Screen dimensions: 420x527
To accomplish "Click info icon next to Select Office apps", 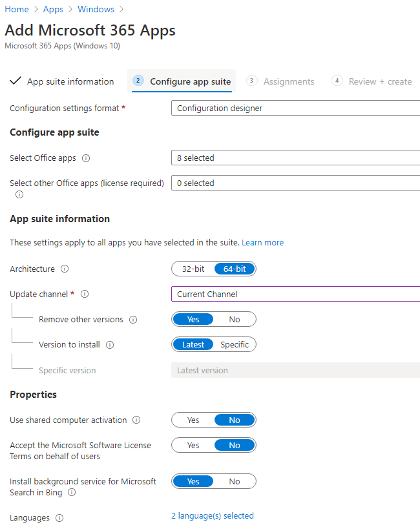I will click(86, 158).
